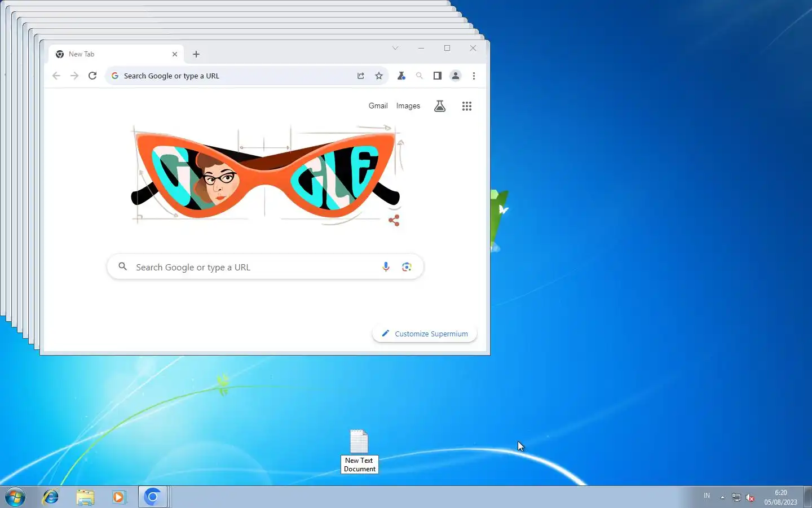Open Search Labs flask icon on page

pyautogui.click(x=440, y=106)
